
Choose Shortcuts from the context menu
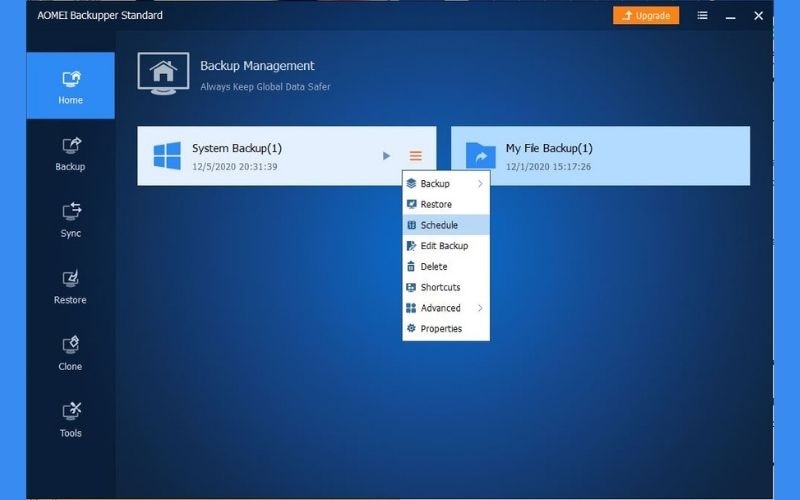(x=446, y=287)
